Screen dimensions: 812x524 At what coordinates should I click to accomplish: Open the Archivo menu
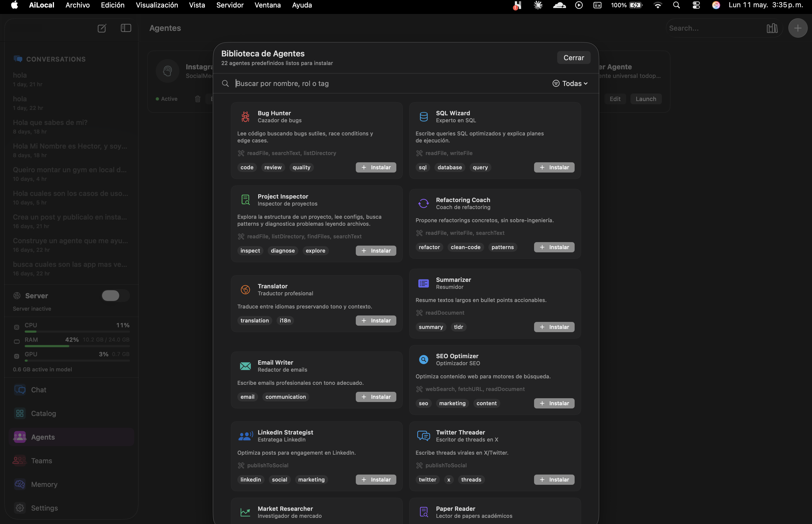(78, 5)
